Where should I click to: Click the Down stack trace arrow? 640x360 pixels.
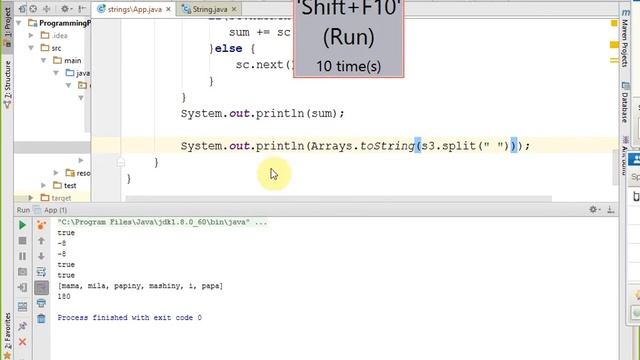[x=41, y=256]
